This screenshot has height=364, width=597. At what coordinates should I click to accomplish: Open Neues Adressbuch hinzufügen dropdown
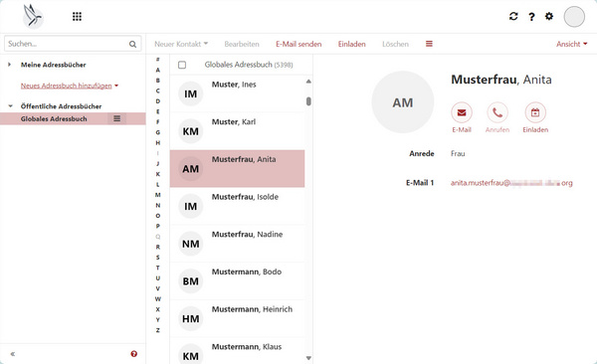coord(70,86)
